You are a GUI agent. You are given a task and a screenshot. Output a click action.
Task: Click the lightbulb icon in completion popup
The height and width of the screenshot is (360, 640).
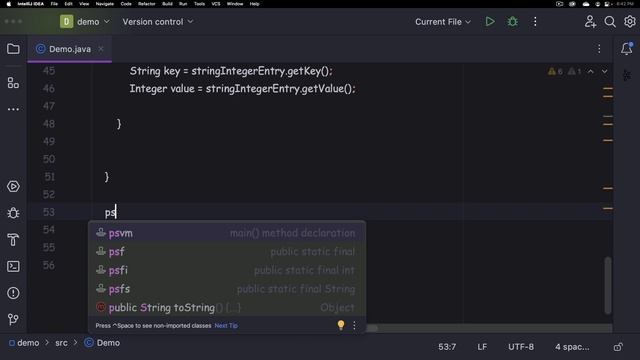[341, 325]
